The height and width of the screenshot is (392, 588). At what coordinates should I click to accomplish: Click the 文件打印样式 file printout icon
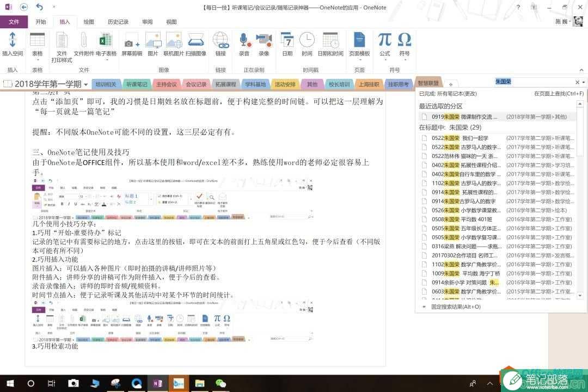click(62, 40)
